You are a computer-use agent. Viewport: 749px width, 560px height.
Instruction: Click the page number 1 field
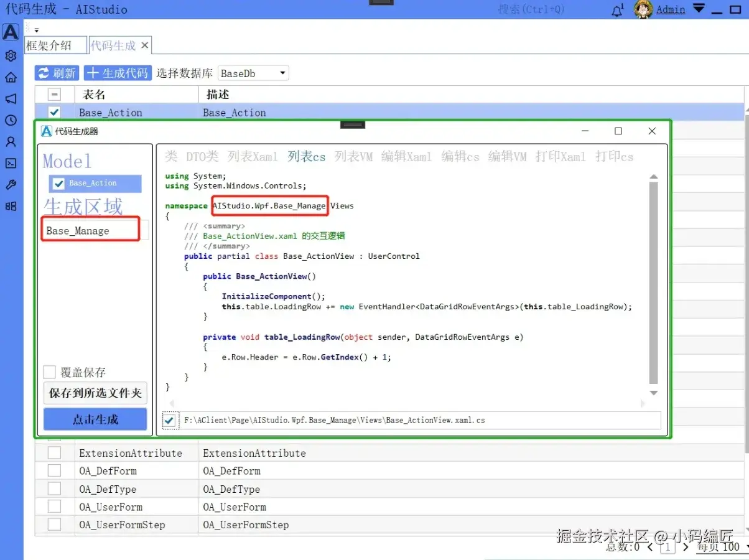668,547
